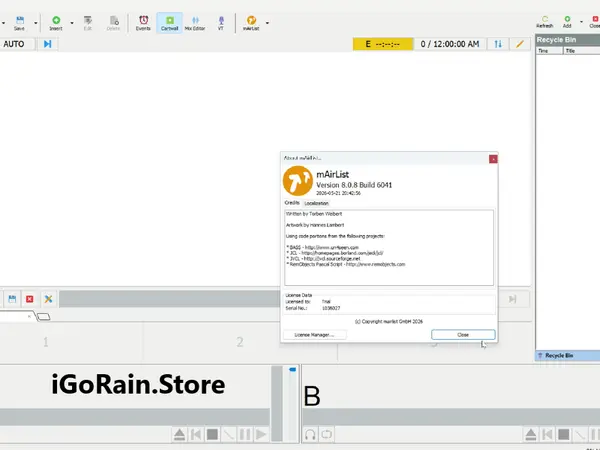Click the Eject button on player A
Image resolution: width=600 pixels, height=450 pixels.
point(179,434)
